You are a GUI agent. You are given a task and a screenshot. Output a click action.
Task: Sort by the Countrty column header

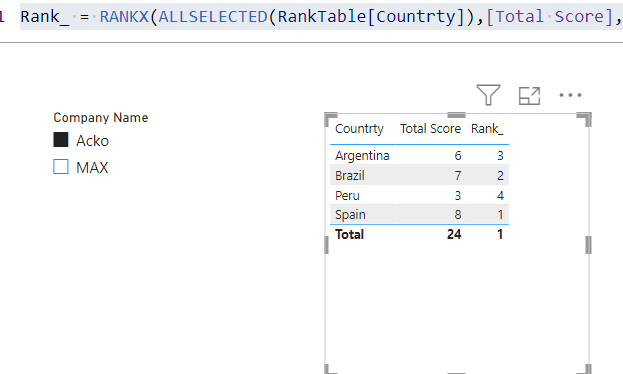[x=359, y=129]
